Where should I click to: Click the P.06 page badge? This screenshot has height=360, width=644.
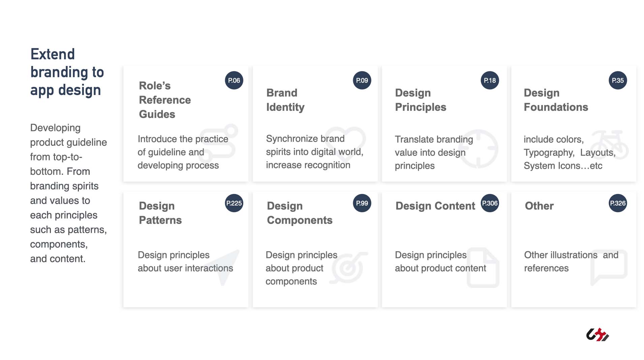[x=234, y=80]
